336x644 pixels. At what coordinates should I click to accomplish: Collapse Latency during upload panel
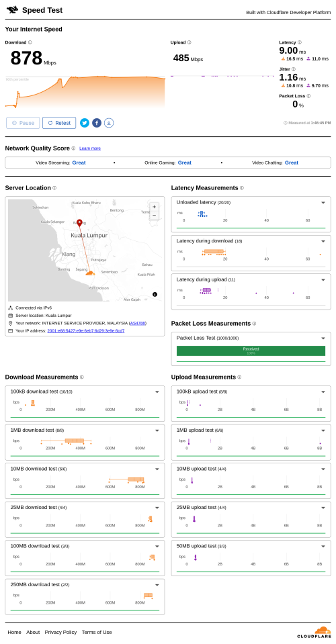[x=323, y=280]
